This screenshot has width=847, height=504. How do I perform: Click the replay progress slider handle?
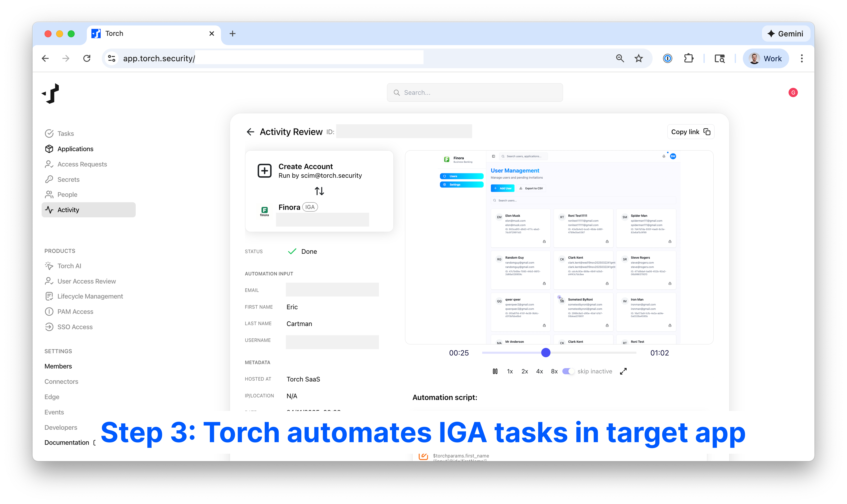[x=546, y=353]
